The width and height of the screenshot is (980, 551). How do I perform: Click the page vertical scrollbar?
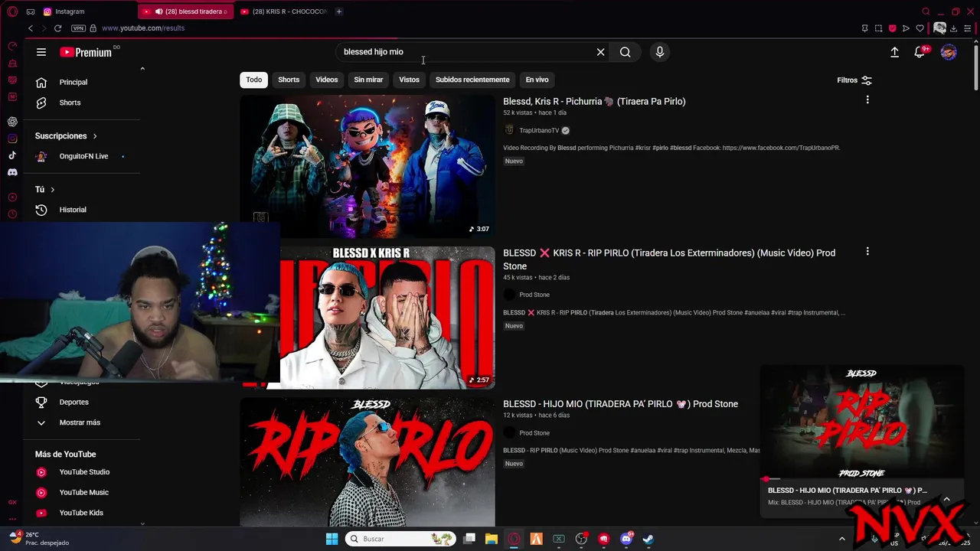975,69
